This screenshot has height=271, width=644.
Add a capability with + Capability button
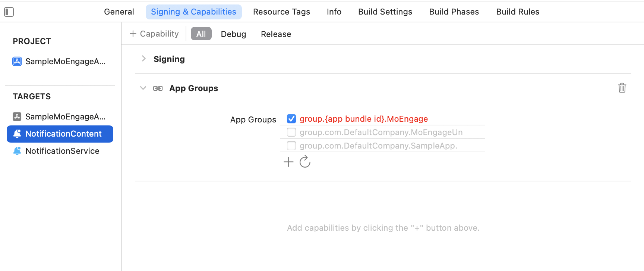tap(154, 34)
